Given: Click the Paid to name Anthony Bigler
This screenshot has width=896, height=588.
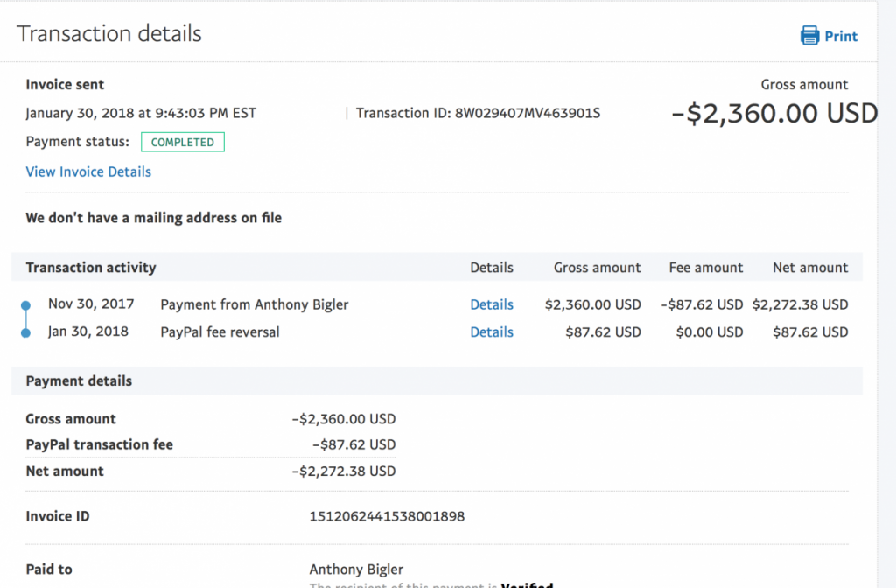Looking at the screenshot, I should (x=356, y=569).
